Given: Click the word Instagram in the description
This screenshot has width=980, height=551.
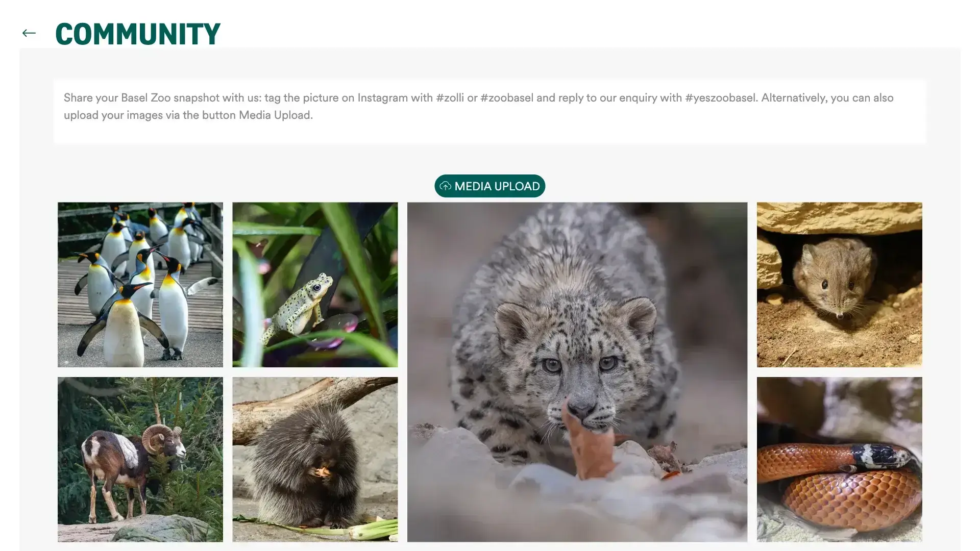Looking at the screenshot, I should tap(382, 98).
